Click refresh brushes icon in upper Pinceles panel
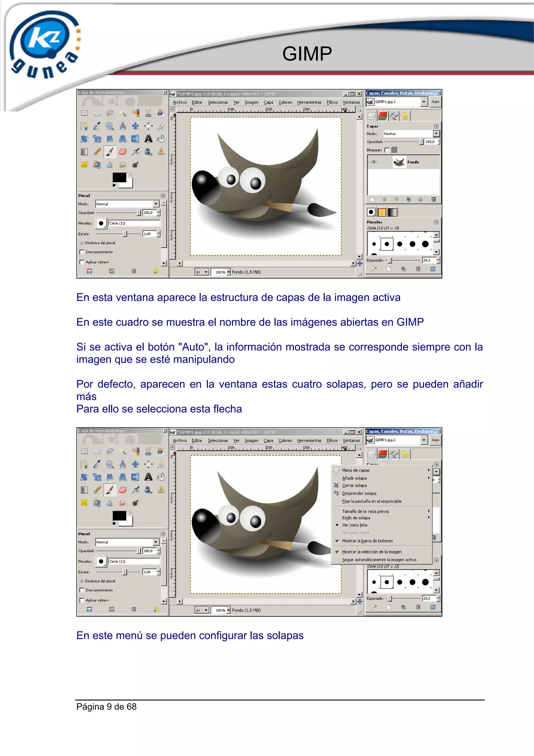The width and height of the screenshot is (534, 756). (x=433, y=269)
